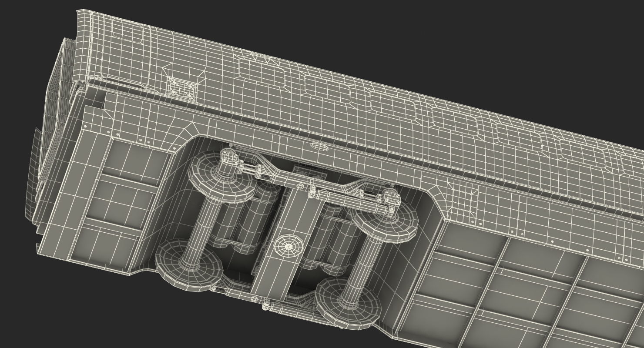This screenshot has height=348, width=644.
Task: Pick the small oval hatch on the side sill
Action: pos(319,147)
